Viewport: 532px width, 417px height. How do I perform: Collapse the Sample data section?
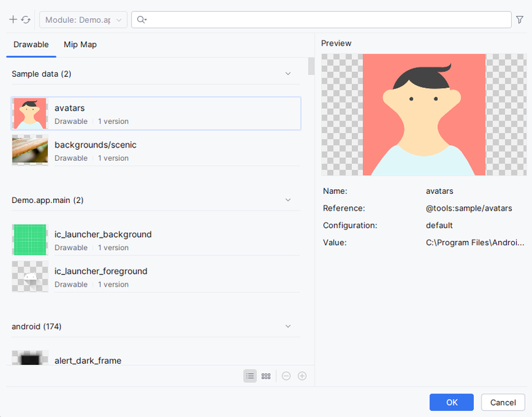pos(287,73)
